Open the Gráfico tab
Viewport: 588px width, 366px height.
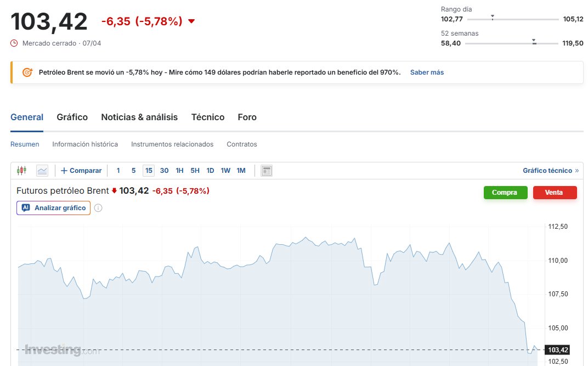click(72, 117)
